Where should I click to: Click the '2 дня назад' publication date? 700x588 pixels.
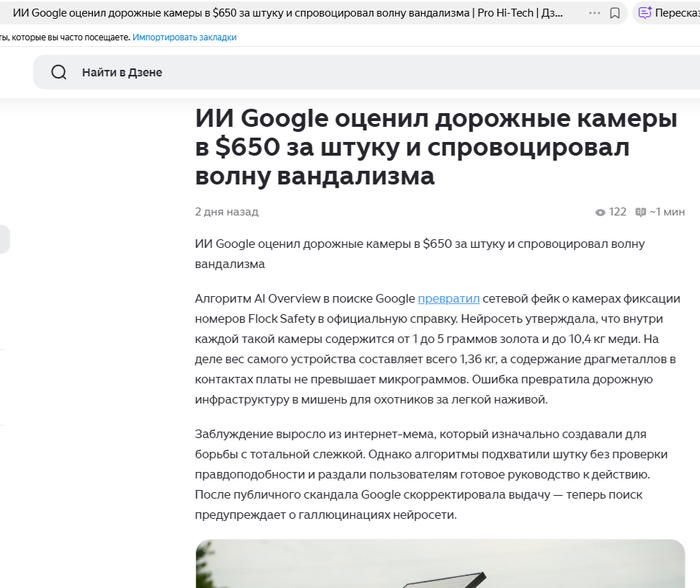(x=227, y=212)
